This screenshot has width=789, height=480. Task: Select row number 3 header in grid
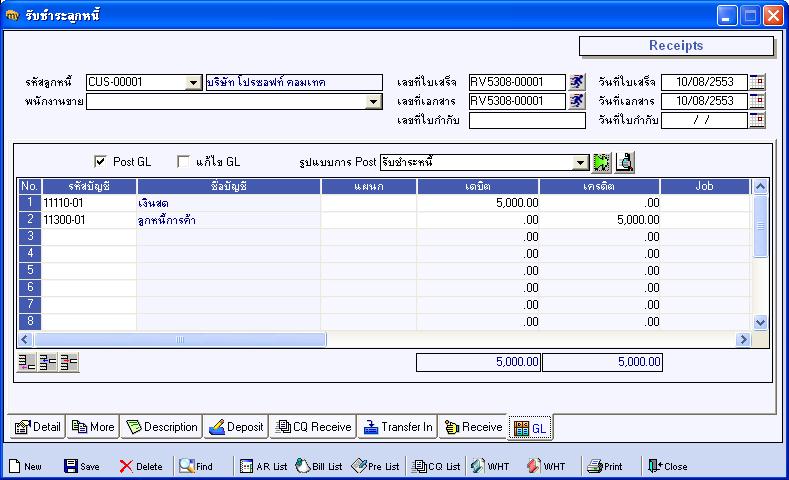30,236
